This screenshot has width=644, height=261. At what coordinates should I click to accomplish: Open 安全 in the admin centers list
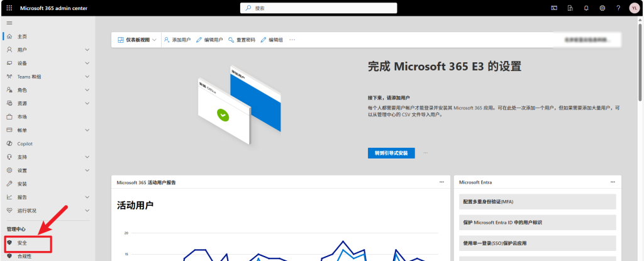23,242
